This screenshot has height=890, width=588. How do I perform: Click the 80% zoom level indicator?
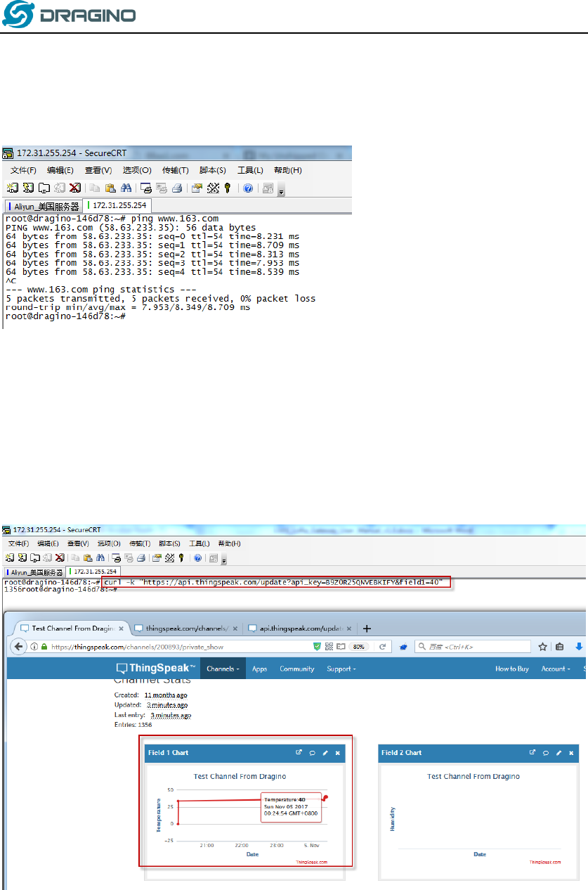point(358,646)
